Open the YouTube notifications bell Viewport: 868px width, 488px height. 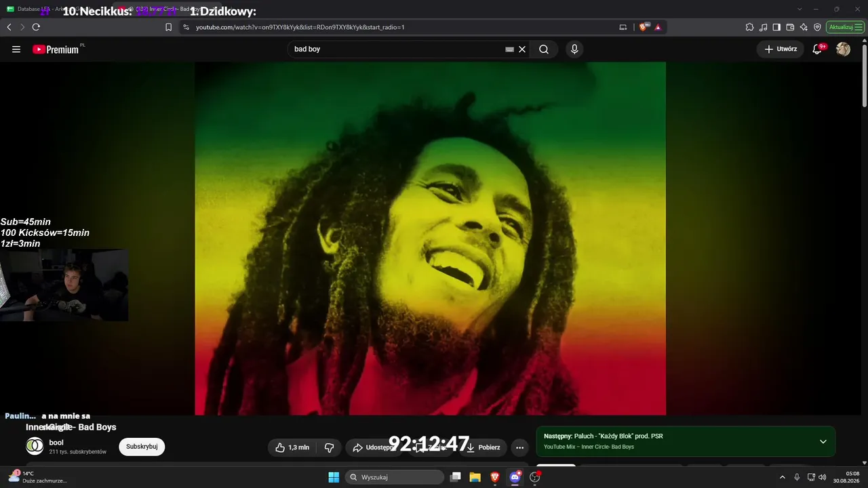pyautogui.click(x=818, y=49)
